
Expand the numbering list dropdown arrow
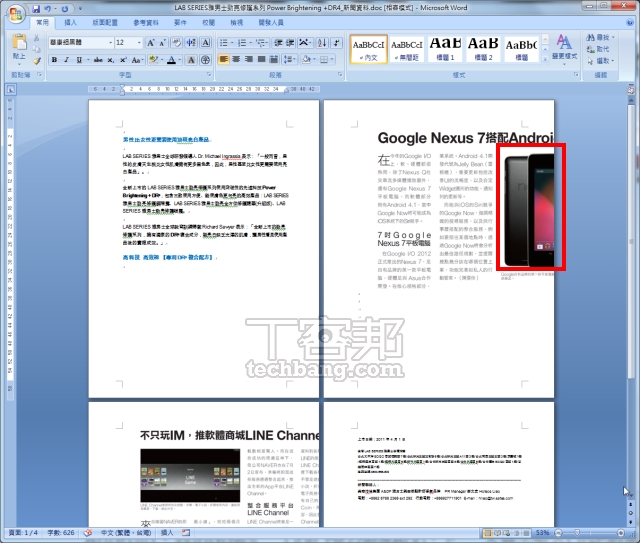tap(250, 42)
